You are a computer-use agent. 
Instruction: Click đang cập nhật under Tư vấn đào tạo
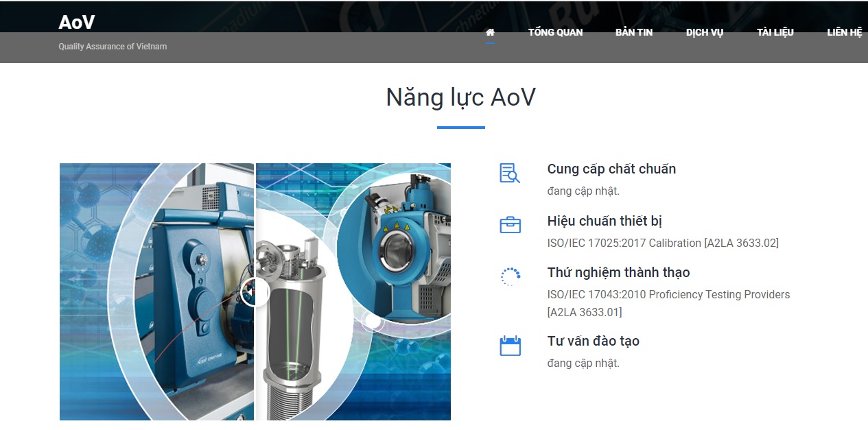click(x=583, y=363)
